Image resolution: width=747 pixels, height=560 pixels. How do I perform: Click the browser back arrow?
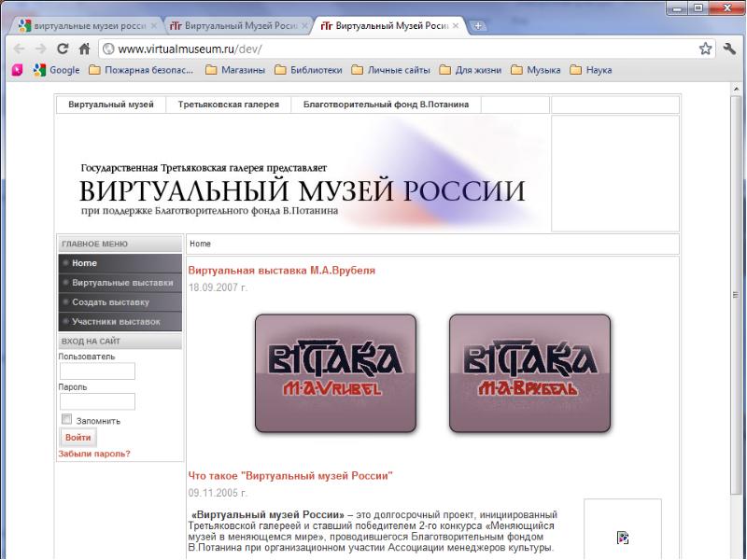(18, 49)
